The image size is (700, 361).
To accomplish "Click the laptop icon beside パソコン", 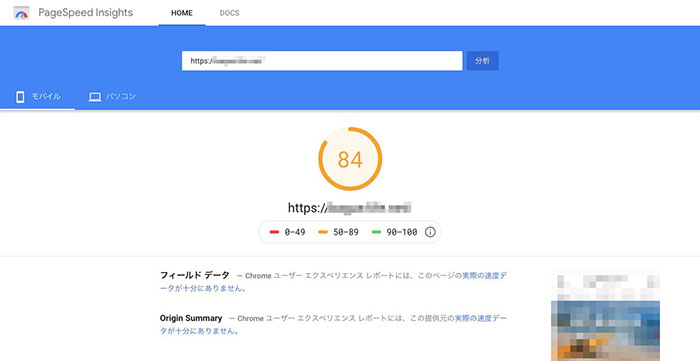I will [95, 97].
